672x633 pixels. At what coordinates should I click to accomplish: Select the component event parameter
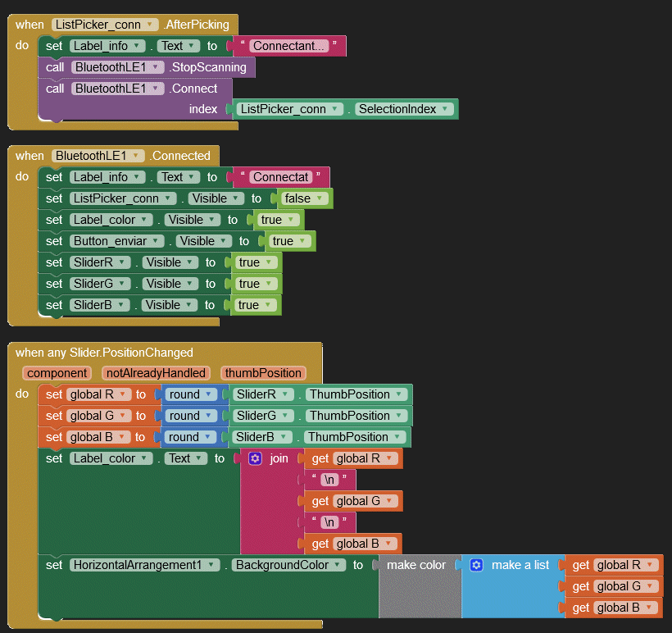(57, 373)
